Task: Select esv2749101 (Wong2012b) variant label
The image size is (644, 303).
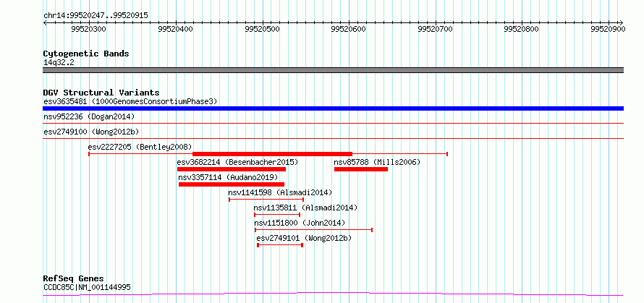Action: coord(304,238)
